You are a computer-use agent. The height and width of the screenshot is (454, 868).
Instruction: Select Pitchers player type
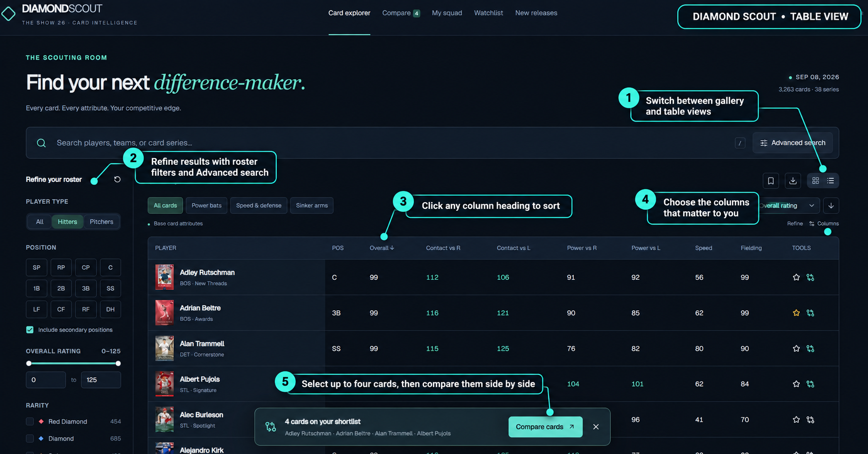click(x=102, y=222)
